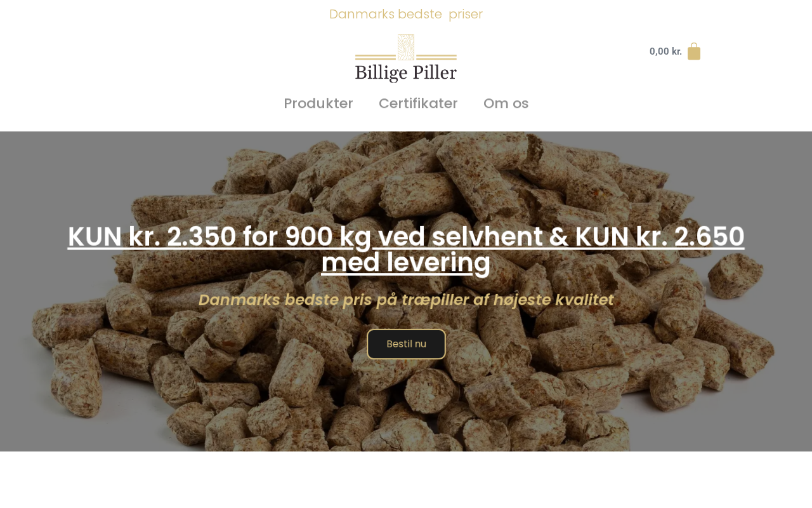Click the wood grain emblem in logo
The height and width of the screenshot is (508, 812).
point(406,48)
